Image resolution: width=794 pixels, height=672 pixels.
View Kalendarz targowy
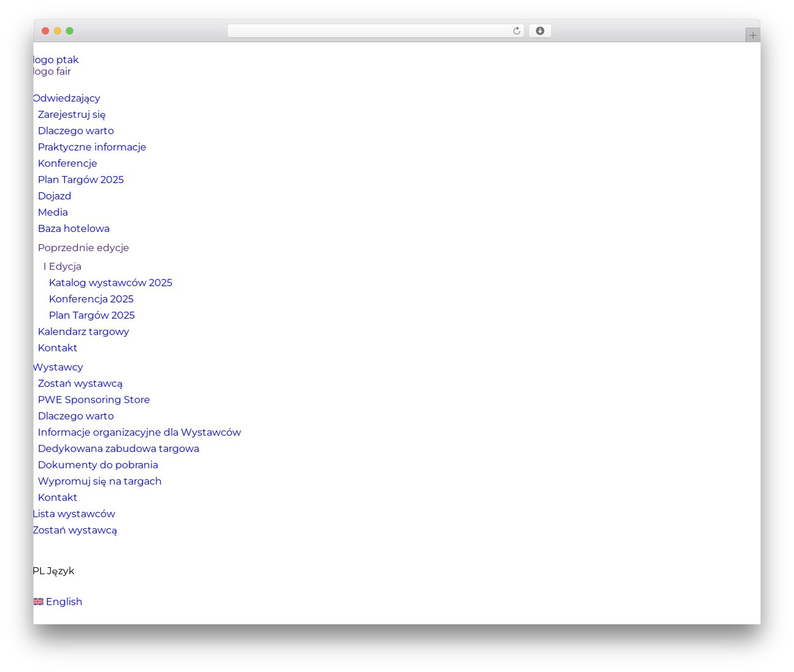tap(83, 332)
